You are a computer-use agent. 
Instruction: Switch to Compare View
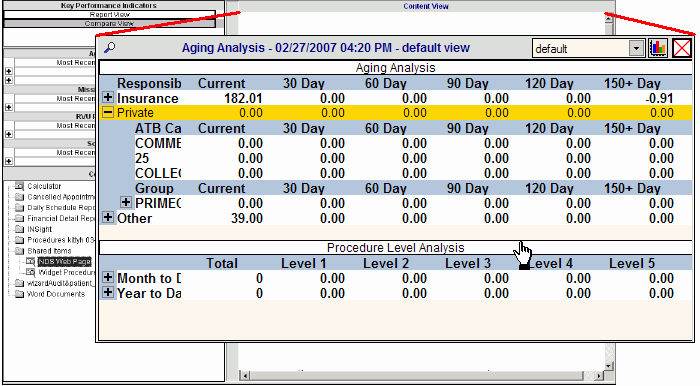point(109,23)
